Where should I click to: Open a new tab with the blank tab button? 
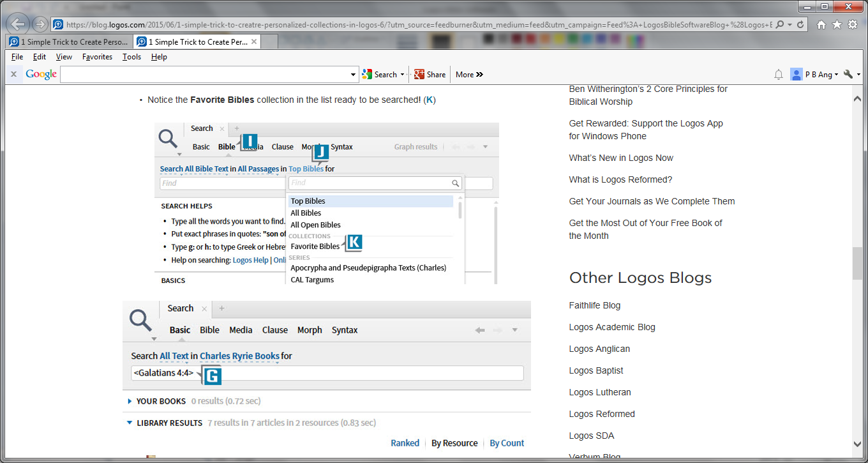pos(269,42)
